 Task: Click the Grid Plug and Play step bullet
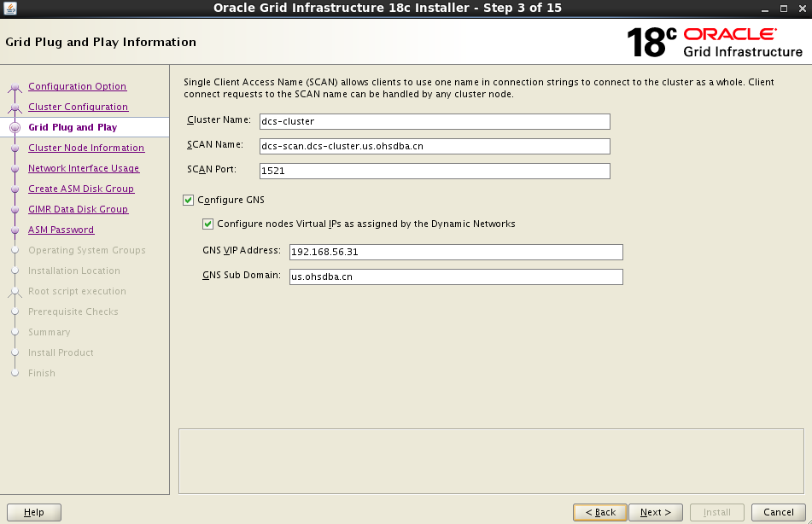pos(15,127)
